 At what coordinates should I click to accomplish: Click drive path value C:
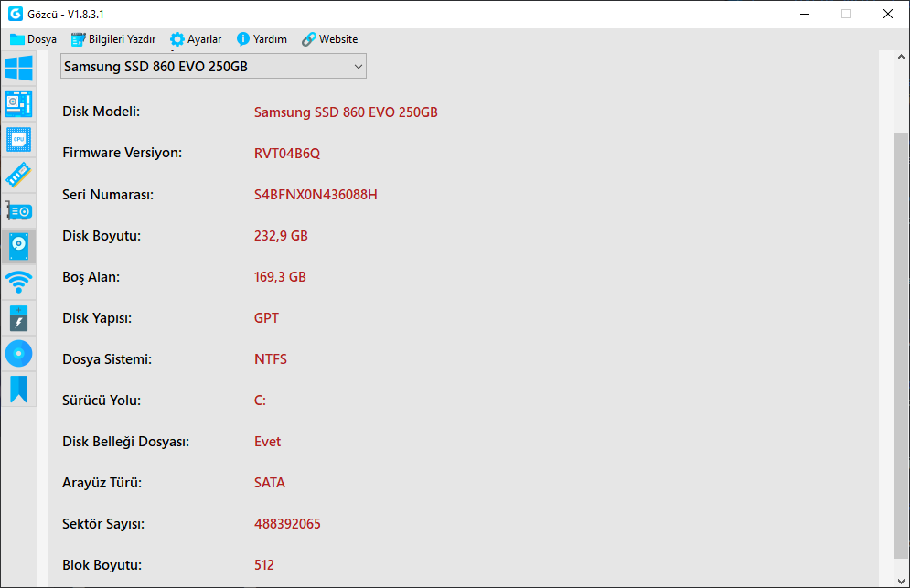tap(260, 401)
